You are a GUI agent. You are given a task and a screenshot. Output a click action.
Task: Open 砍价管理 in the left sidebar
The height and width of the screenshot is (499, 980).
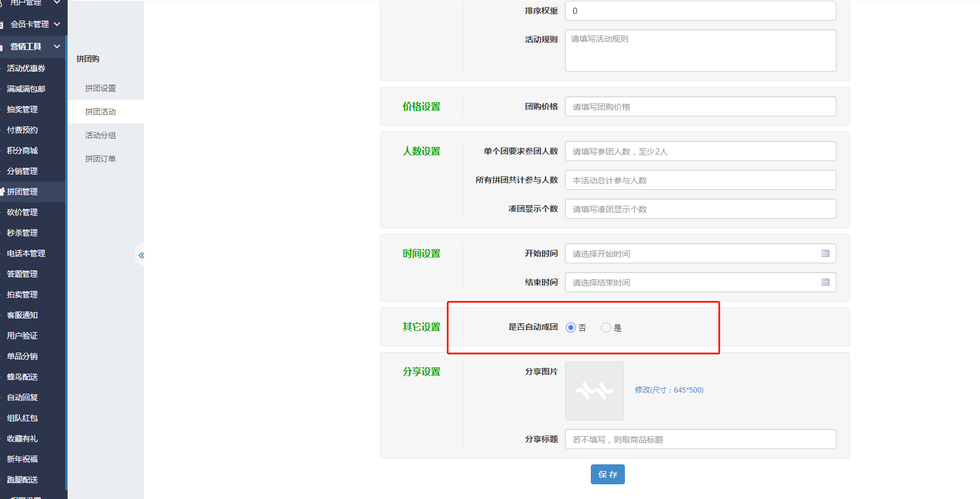pyautogui.click(x=22, y=212)
